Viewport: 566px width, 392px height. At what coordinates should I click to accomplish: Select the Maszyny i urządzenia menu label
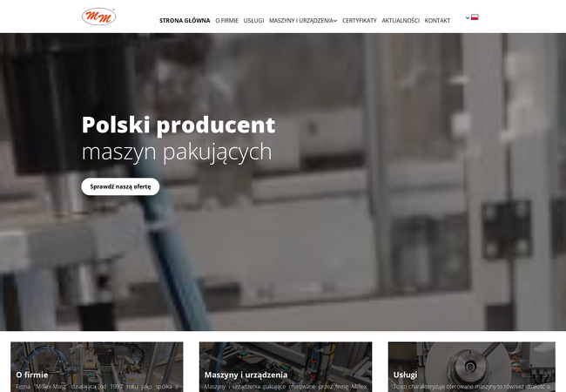(x=300, y=21)
